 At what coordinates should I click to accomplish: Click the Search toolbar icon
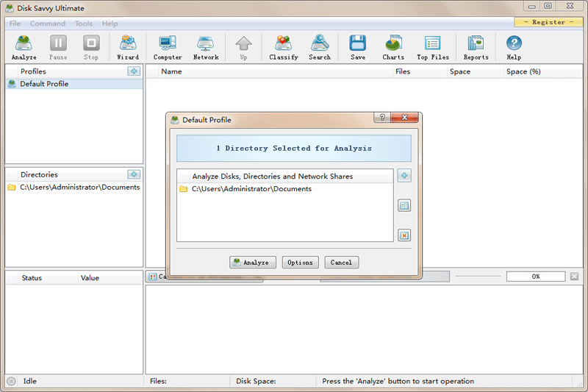click(320, 47)
